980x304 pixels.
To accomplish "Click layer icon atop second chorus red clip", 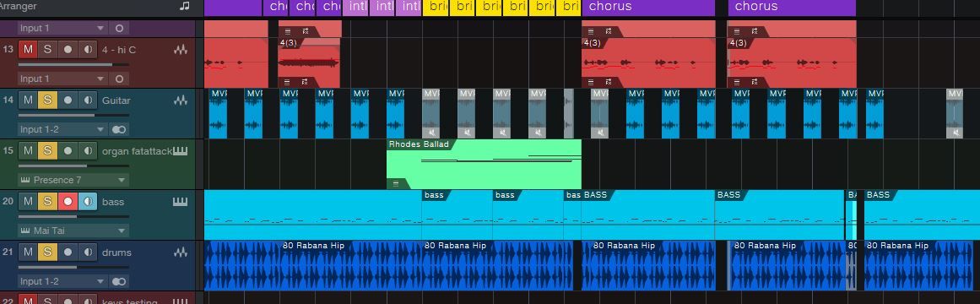I will pyautogui.click(x=736, y=30).
